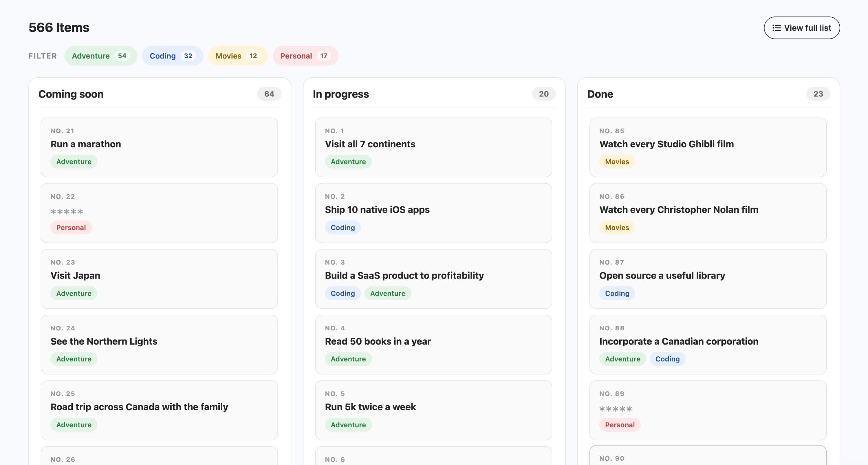Open the Run a marathon card
Image resolution: width=868 pixels, height=465 pixels.
click(159, 147)
